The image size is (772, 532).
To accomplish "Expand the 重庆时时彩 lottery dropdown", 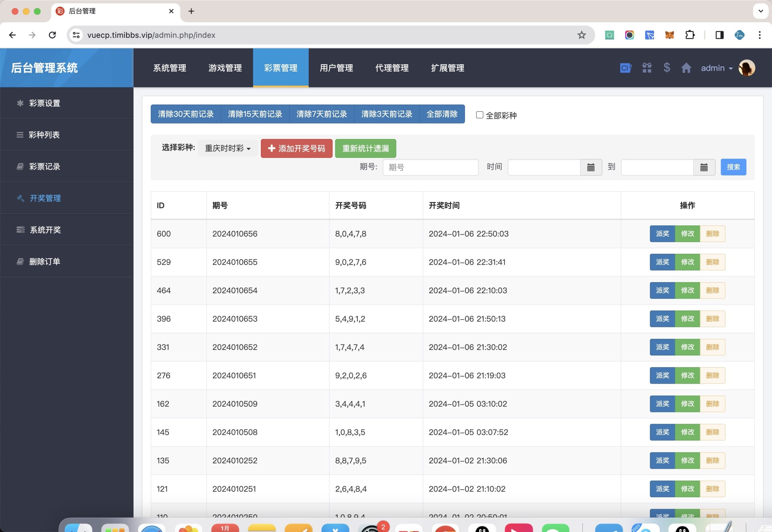I will coord(227,148).
